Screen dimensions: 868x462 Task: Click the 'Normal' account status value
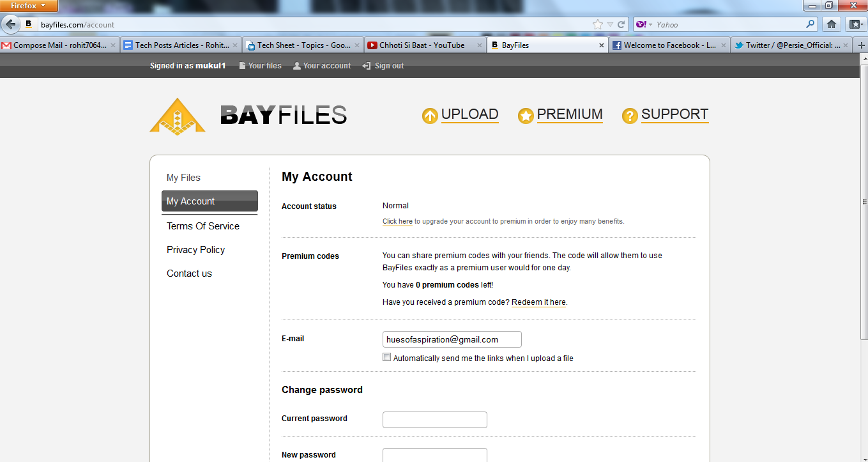pyautogui.click(x=395, y=206)
